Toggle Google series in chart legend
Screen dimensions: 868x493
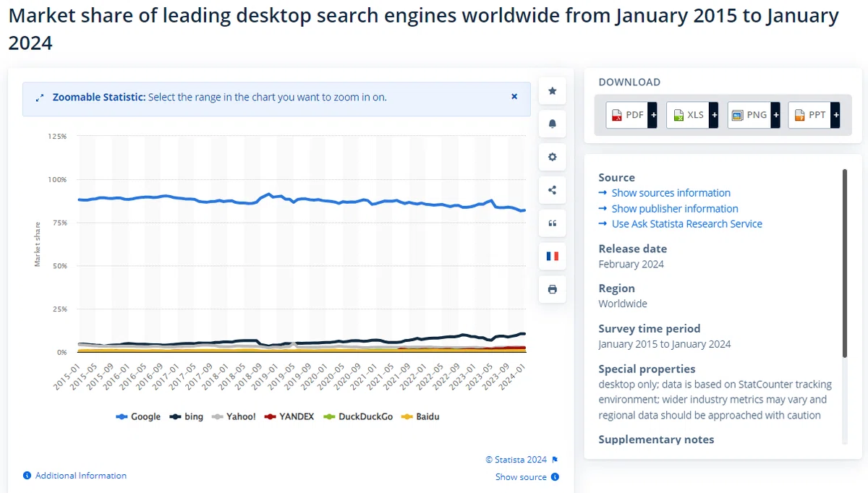point(138,416)
